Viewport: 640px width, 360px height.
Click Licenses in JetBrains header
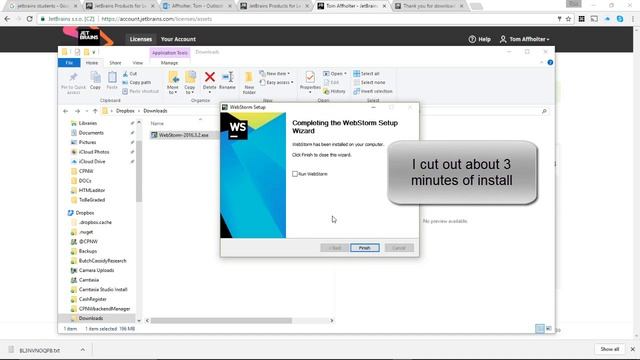tap(141, 39)
